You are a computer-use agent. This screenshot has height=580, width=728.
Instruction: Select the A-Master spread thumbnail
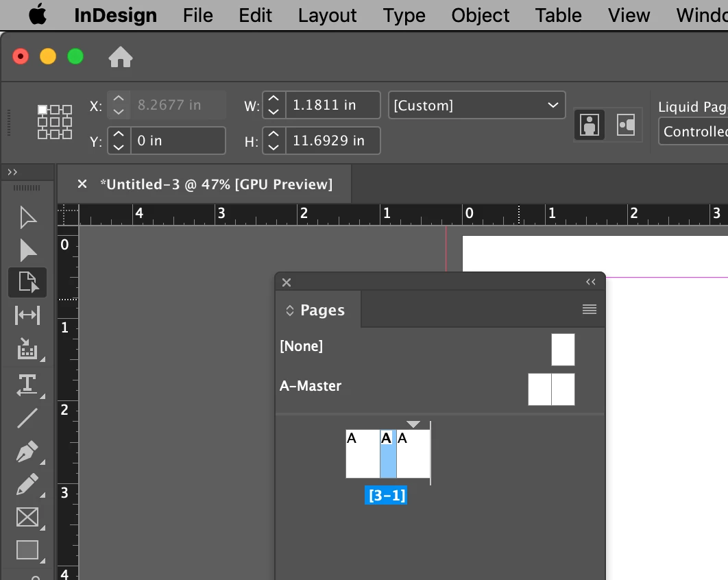pos(552,389)
